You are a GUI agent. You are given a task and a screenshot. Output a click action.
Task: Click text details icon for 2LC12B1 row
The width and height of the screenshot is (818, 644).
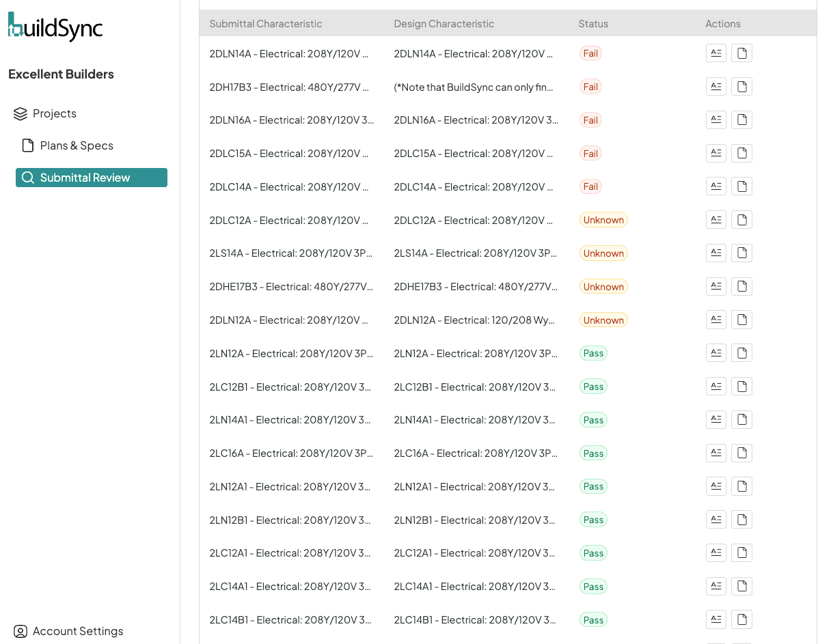716,387
